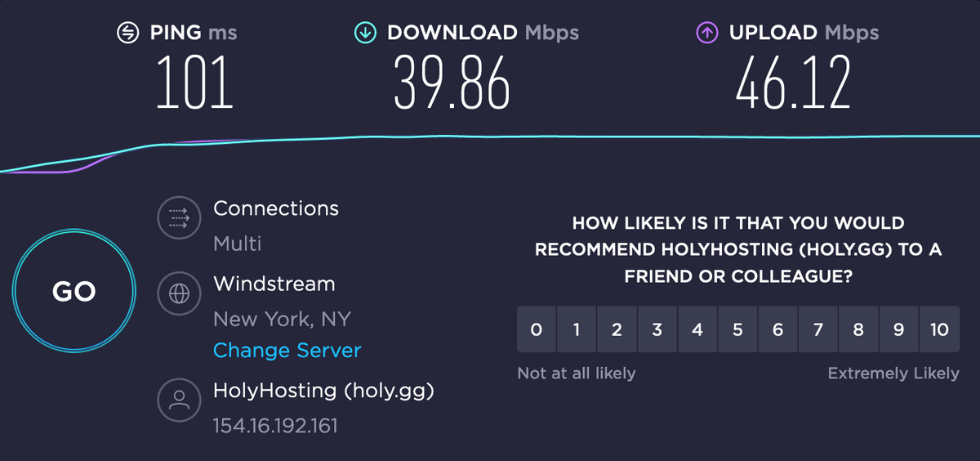980x461 pixels.
Task: Rate the provider with an 8
Action: [x=858, y=329]
